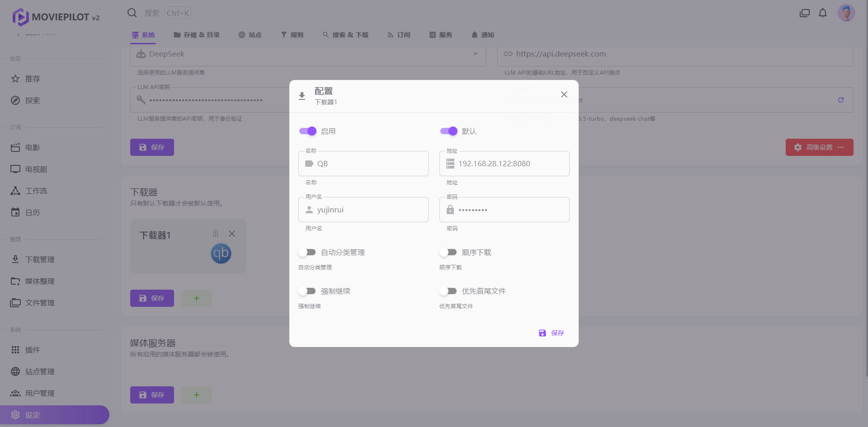868x427 pixels.
Task: Enable the 顺序下载 switch
Action: 449,252
